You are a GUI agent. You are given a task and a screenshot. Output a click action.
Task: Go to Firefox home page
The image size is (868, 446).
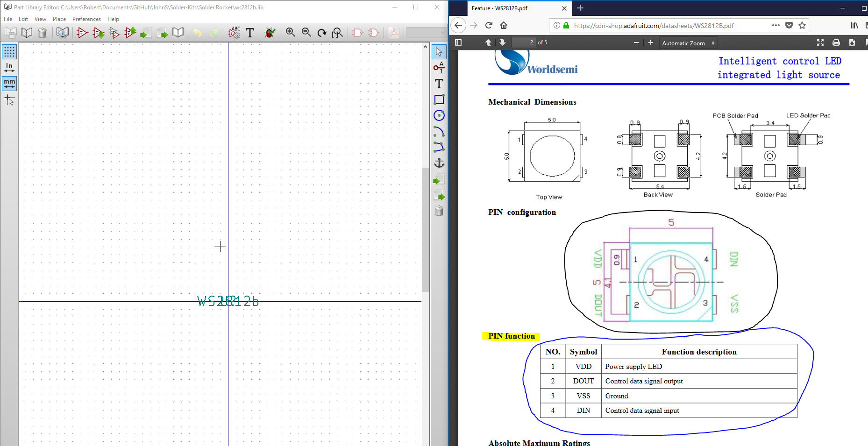pos(504,25)
